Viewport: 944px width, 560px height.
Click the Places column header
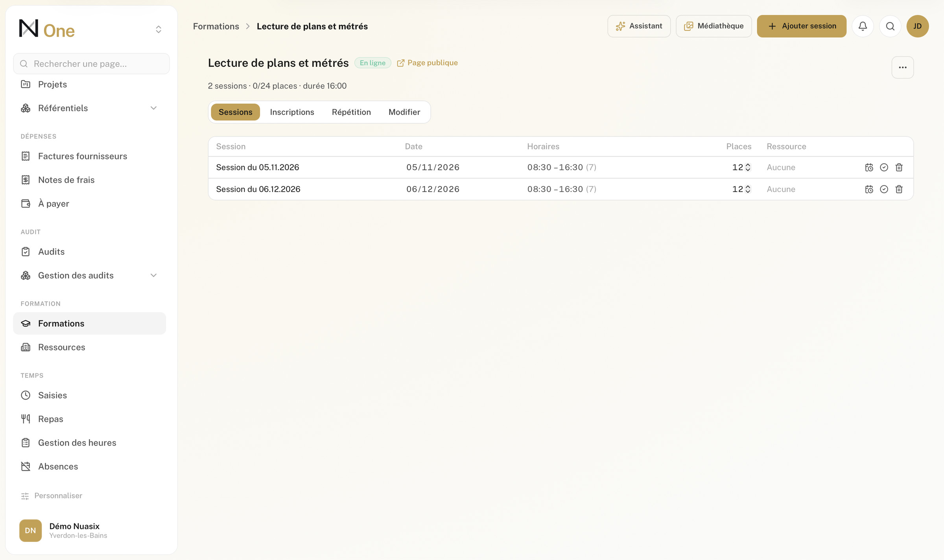739,146
